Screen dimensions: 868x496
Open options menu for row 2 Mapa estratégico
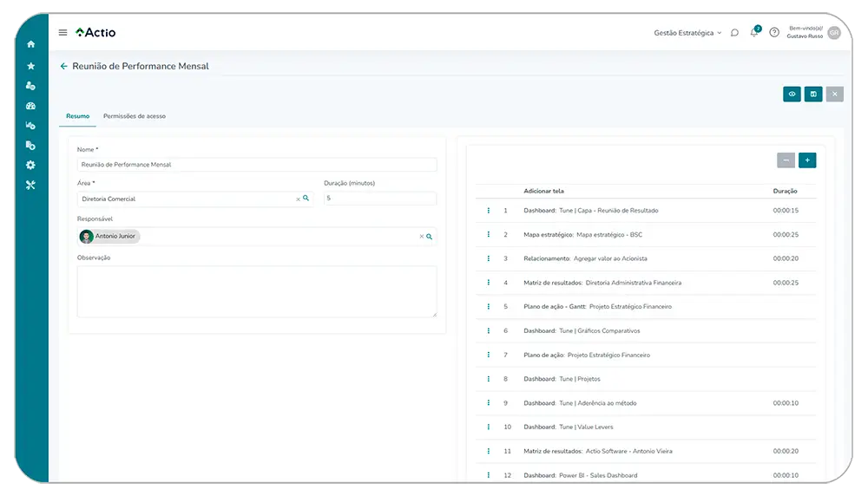(489, 235)
